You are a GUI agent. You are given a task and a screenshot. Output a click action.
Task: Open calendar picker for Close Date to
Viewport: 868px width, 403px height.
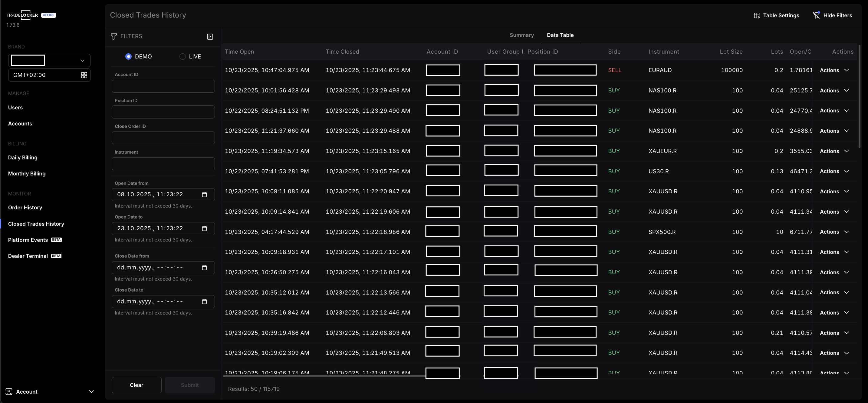[204, 301]
